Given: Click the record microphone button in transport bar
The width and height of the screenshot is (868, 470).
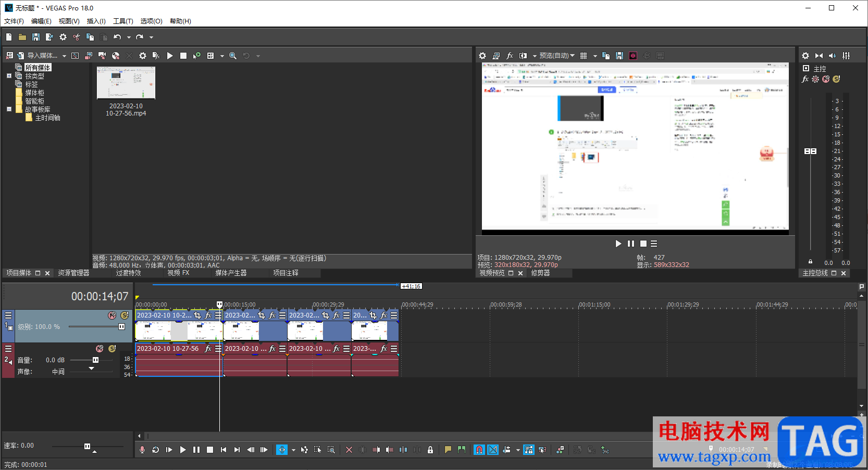Looking at the screenshot, I should coord(142,450).
